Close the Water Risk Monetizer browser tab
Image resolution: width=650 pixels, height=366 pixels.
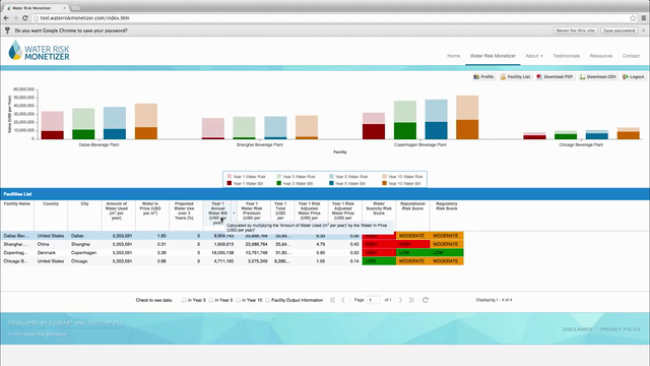pos(64,8)
